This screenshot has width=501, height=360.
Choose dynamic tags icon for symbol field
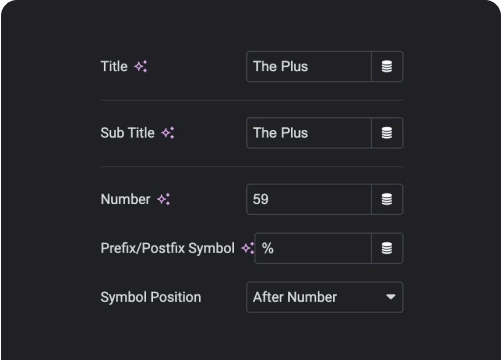(387, 248)
